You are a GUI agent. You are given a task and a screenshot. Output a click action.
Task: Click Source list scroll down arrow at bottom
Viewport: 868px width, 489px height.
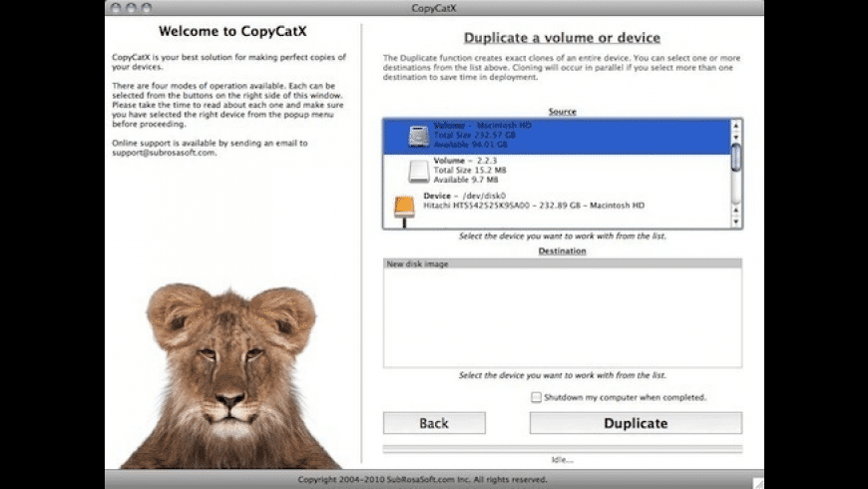point(735,222)
